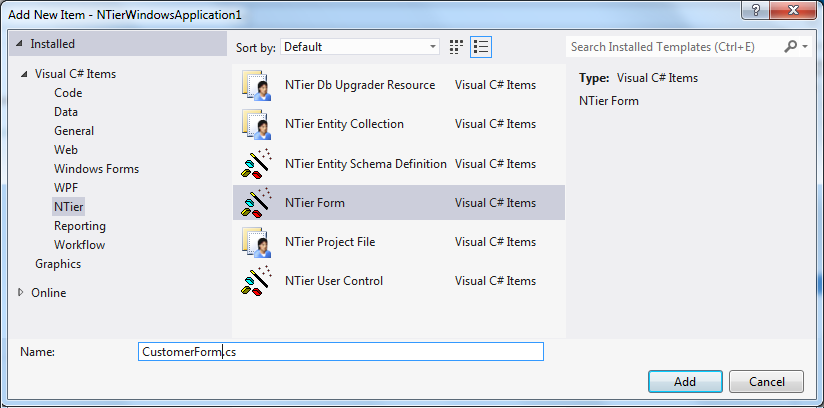This screenshot has height=408, width=824.
Task: Select the Code category
Action: click(68, 93)
